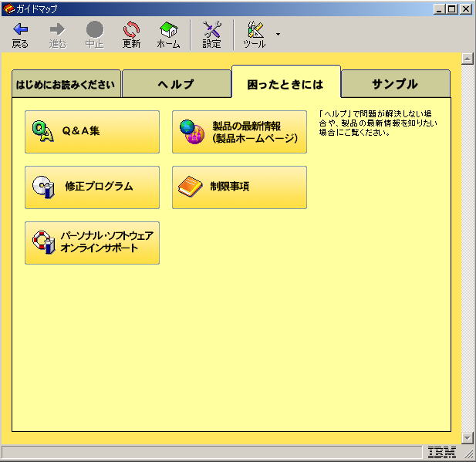Click the scrollbar down arrow
Screen dimensions: 476x462
point(466,437)
